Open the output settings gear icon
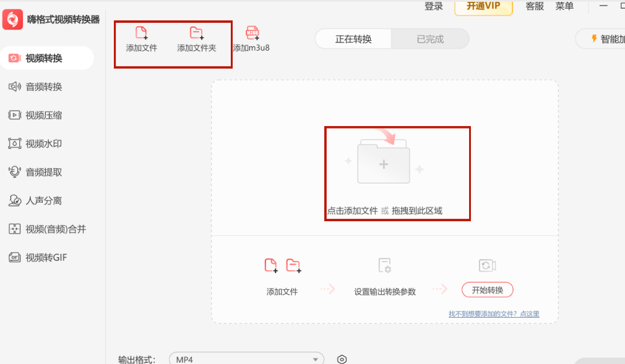The width and height of the screenshot is (625, 364). click(342, 358)
